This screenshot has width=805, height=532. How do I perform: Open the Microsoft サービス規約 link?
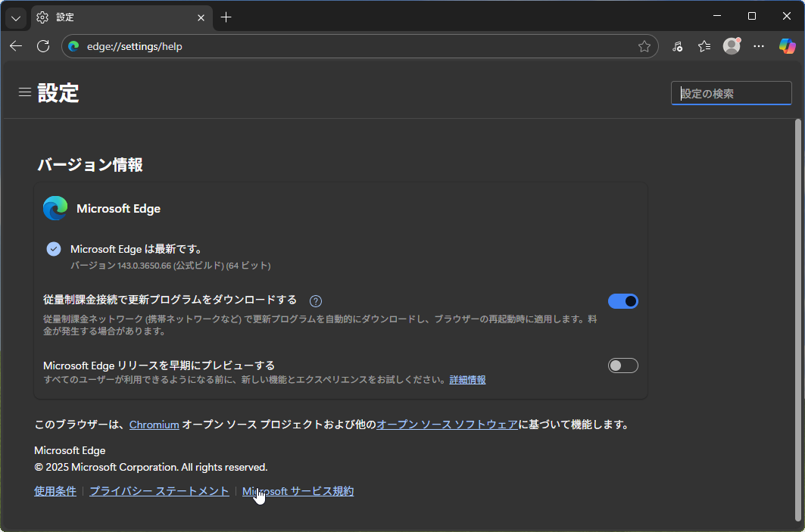[x=298, y=490]
